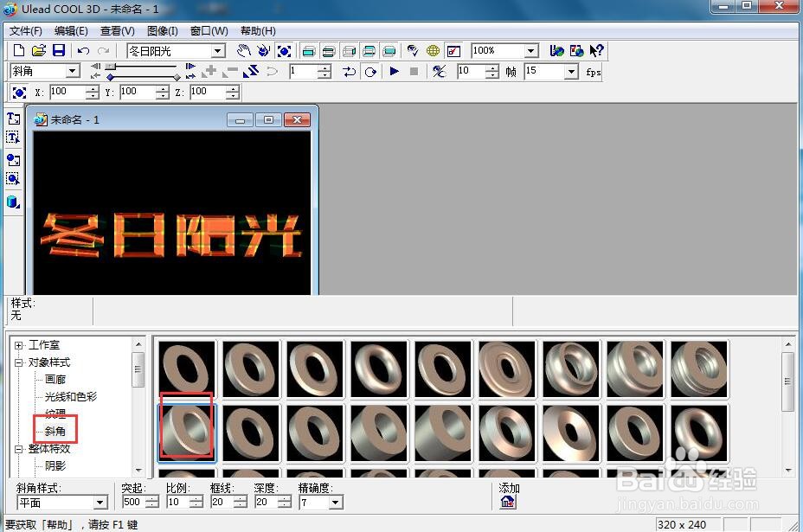The width and height of the screenshot is (803, 532).
Task: Open the 查看(V) menu
Action: click(118, 31)
